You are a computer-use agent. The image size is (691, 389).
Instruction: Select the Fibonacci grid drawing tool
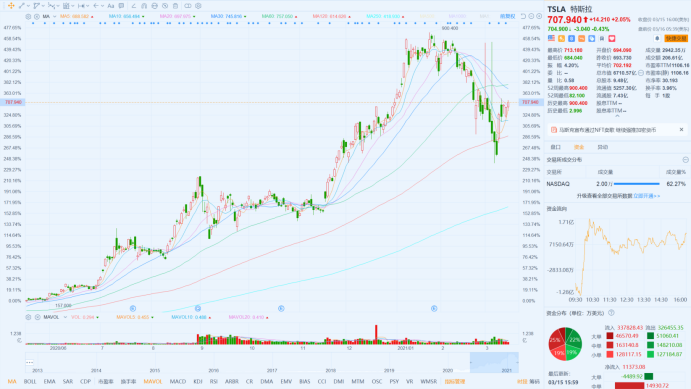click(x=66, y=6)
